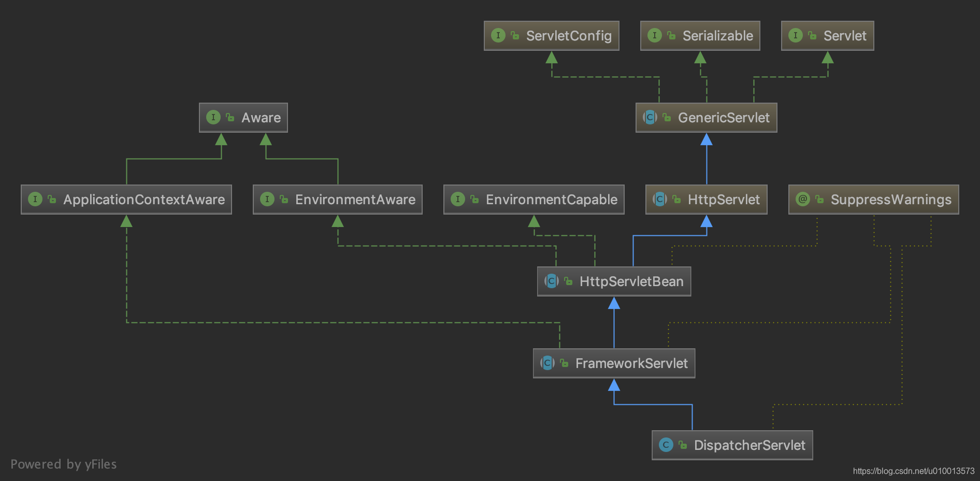Image resolution: width=980 pixels, height=481 pixels.
Task: Click the class icon on DispatcherServlet node
Action: click(x=666, y=445)
